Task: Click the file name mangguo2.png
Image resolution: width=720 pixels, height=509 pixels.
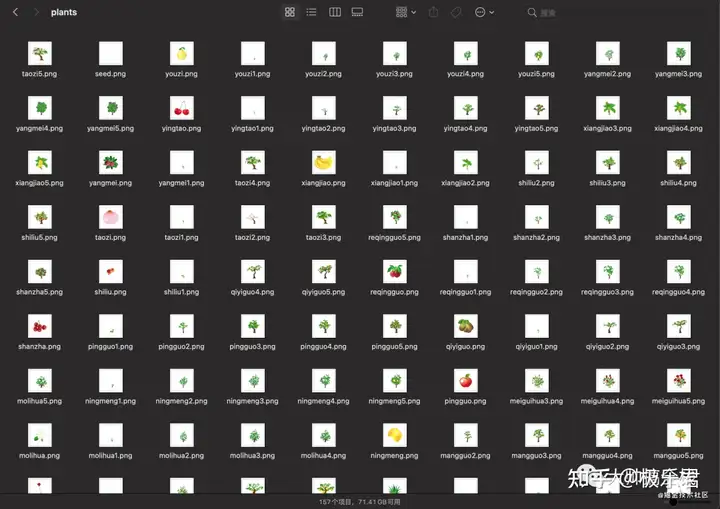Action: tap(466, 456)
